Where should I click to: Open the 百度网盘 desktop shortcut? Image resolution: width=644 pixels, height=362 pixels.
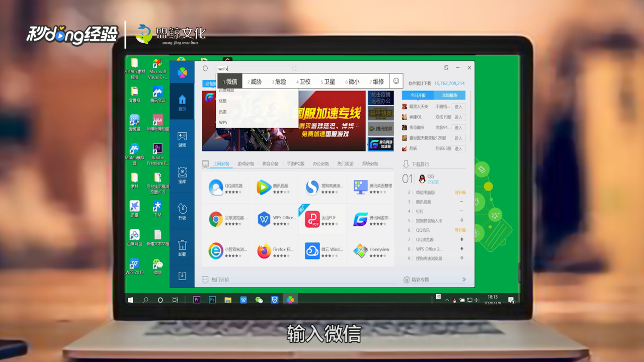(134, 237)
